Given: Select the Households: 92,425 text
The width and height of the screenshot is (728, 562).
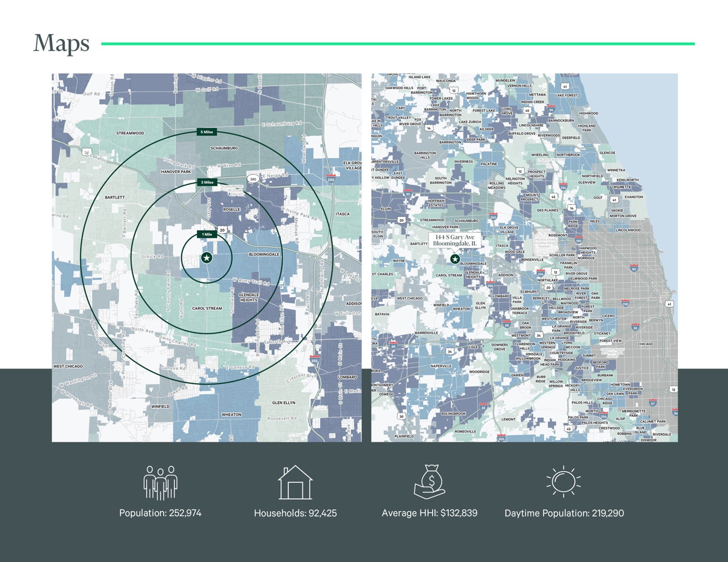Looking at the screenshot, I should click(295, 513).
